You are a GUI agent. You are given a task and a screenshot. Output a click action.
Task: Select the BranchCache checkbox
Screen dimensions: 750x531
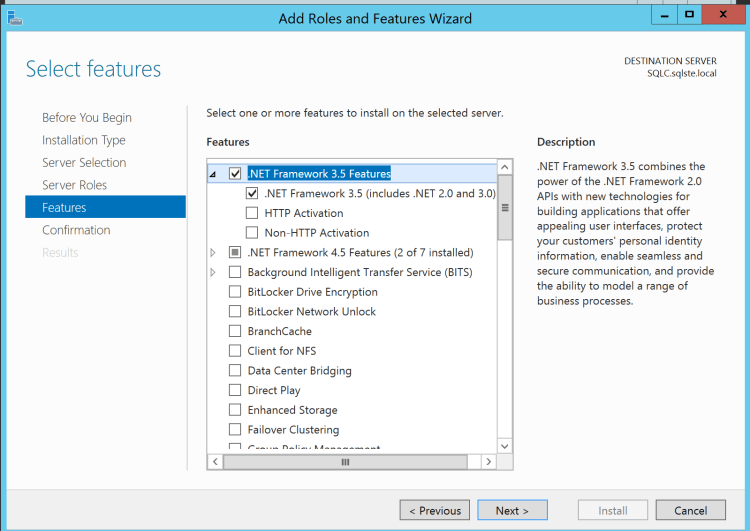235,331
